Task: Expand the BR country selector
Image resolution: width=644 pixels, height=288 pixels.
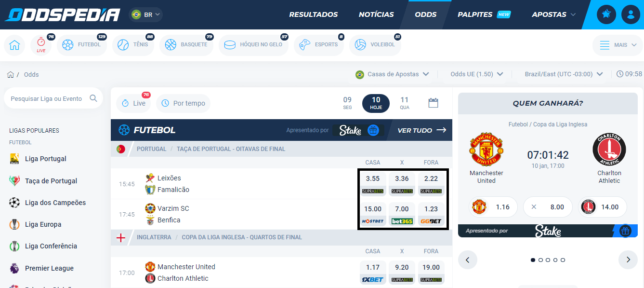Action: tap(146, 14)
